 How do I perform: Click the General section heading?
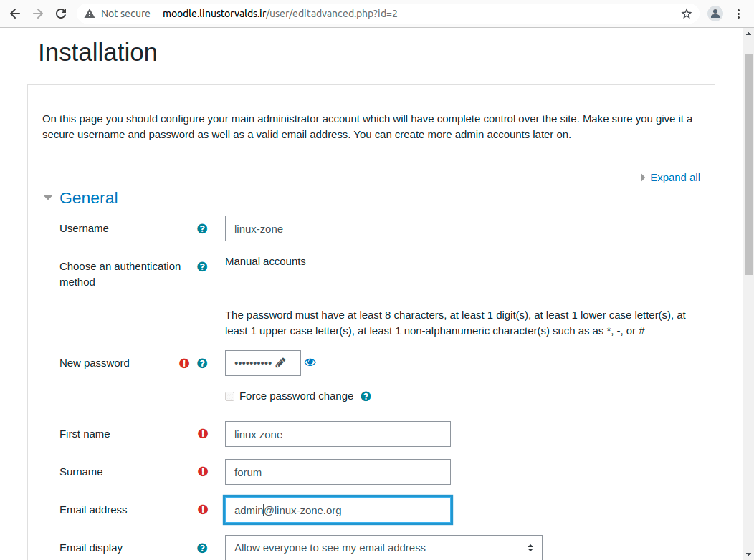(x=88, y=198)
